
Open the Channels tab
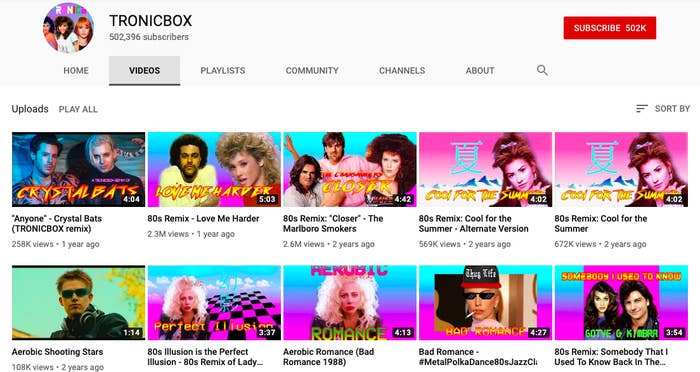click(402, 71)
